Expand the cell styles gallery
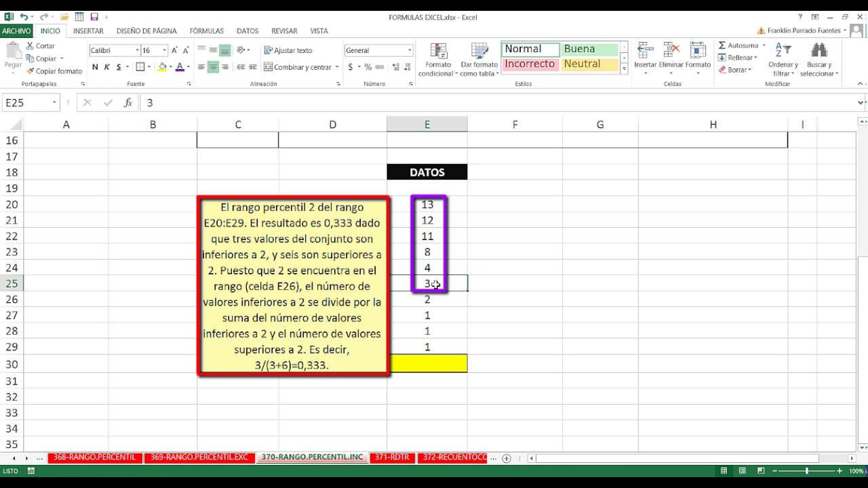Viewport: 868px width, 488px height. pyautogui.click(x=624, y=69)
